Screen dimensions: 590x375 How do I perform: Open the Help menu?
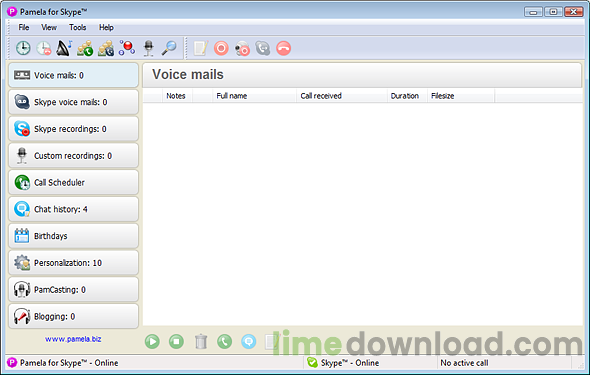[106, 27]
